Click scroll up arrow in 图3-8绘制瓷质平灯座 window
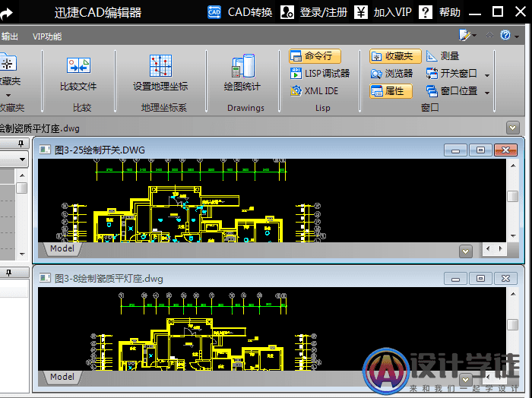Viewport: 532px width, 398px height. 513,294
